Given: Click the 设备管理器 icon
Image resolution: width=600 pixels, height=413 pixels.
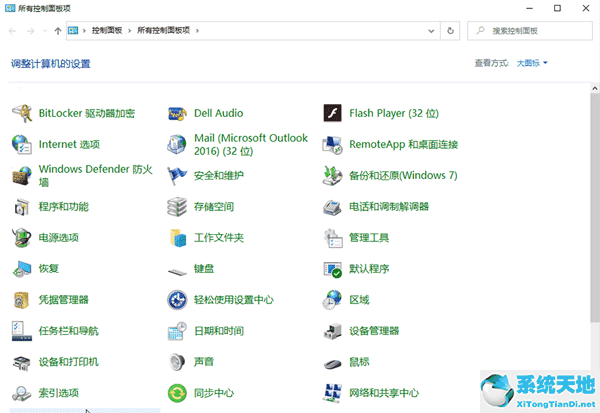Looking at the screenshot, I should [x=333, y=331].
